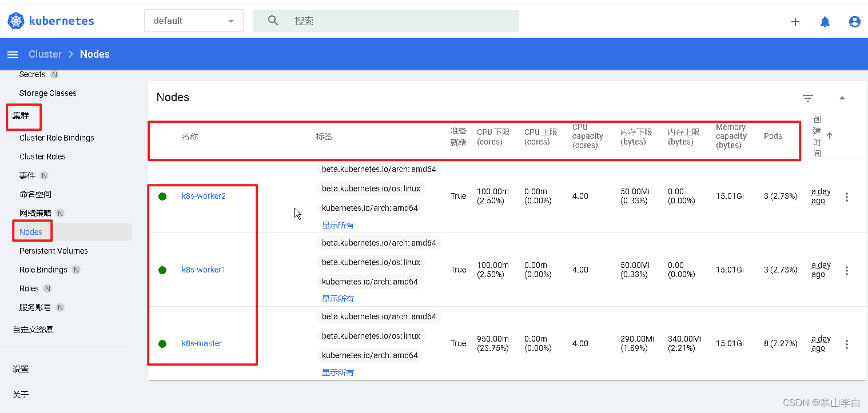
Task: Click green status dot of k8s-master
Action: point(162,344)
